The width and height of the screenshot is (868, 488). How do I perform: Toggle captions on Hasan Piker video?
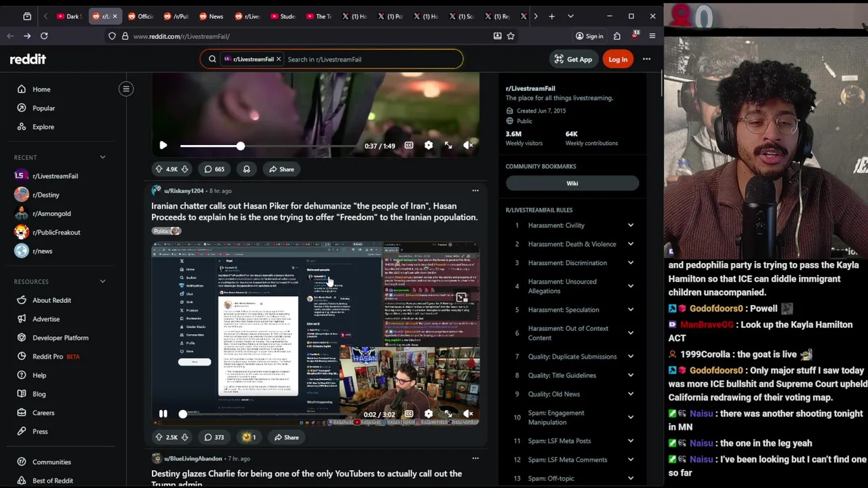409,413
